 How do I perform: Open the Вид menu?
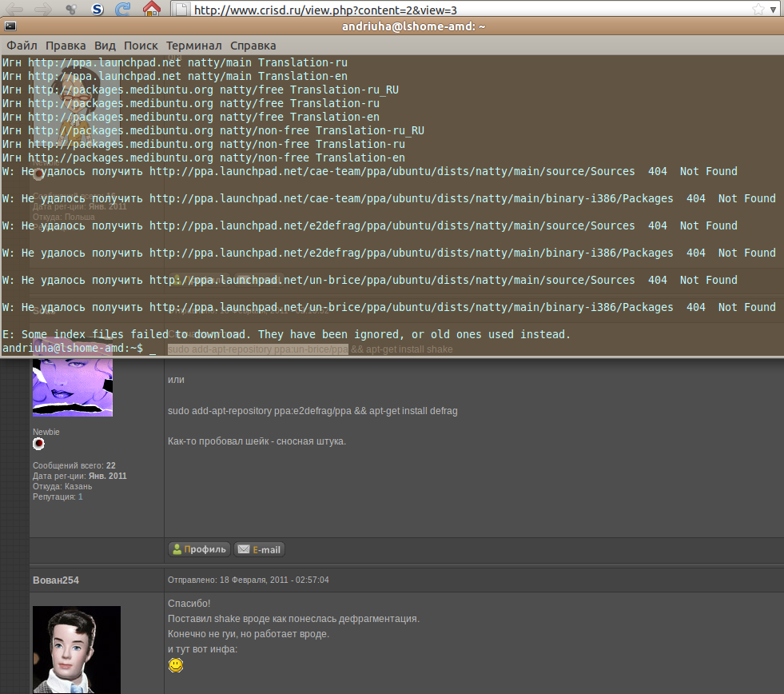pos(105,46)
